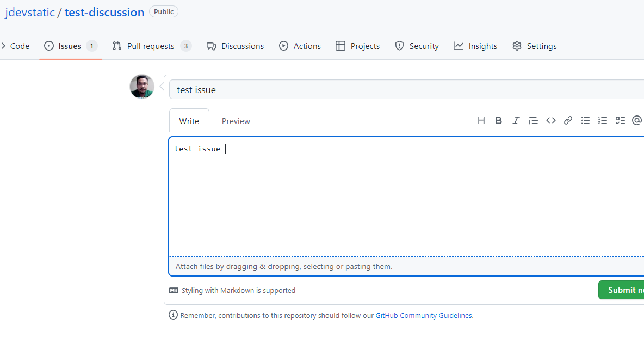
Task: Insert a code snippet
Action: [x=550, y=120]
